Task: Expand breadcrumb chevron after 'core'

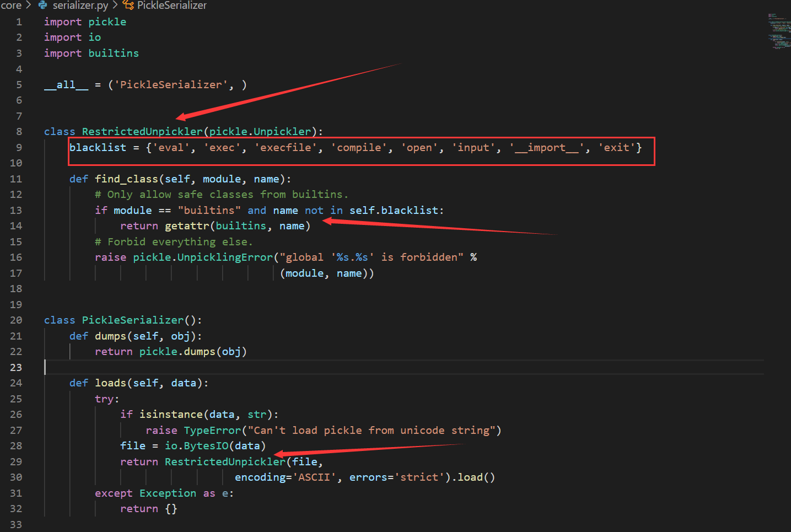Action: tap(29, 6)
